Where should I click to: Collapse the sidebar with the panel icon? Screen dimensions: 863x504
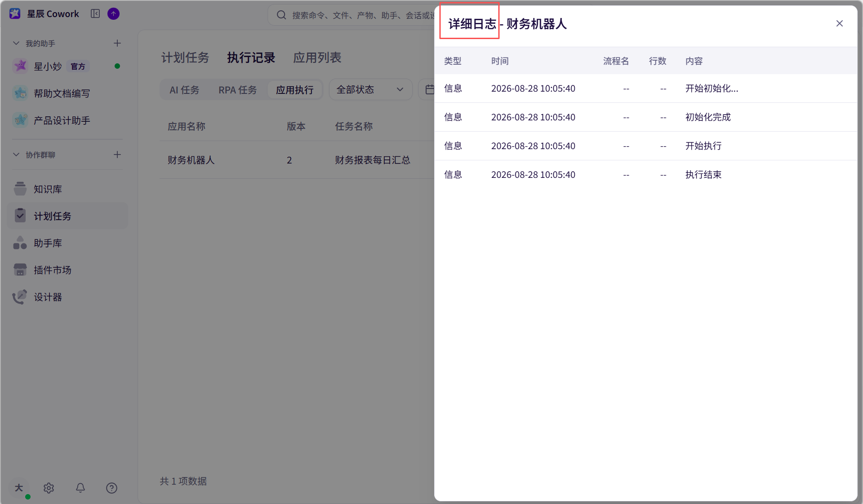tap(95, 13)
